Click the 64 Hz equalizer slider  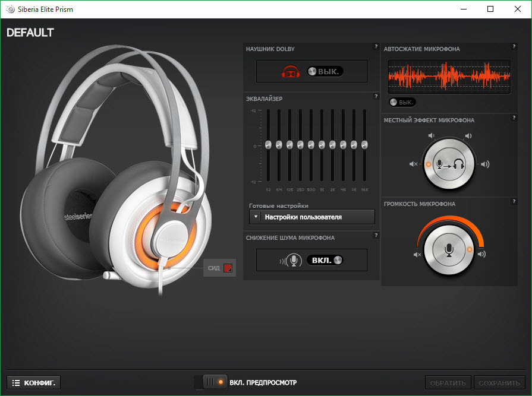(x=279, y=145)
